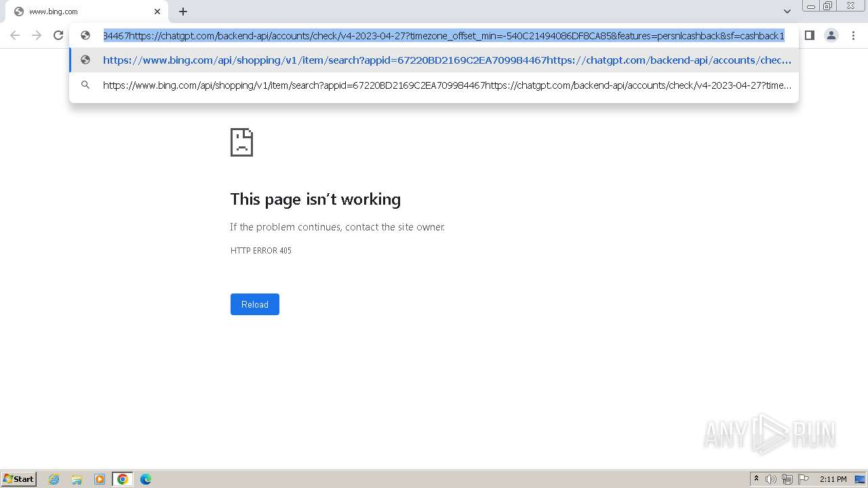Select the search suggestion with magnifier icon
Screen dimensions: 868x488
click(434, 85)
